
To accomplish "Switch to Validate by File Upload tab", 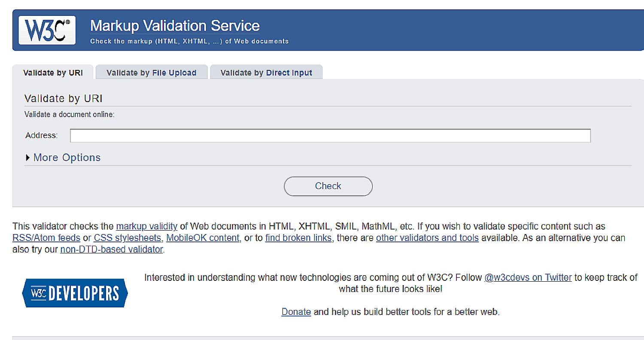I will pos(152,72).
